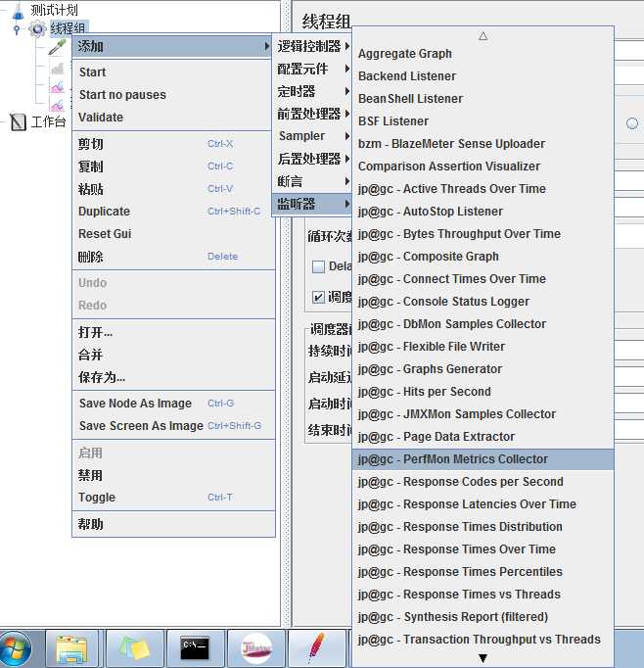Expand 逻辑控制器 submenu
The height and width of the screenshot is (668, 644).
click(313, 46)
